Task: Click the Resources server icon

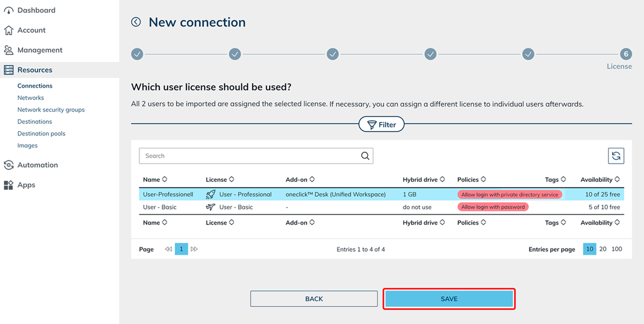Action: click(x=9, y=70)
